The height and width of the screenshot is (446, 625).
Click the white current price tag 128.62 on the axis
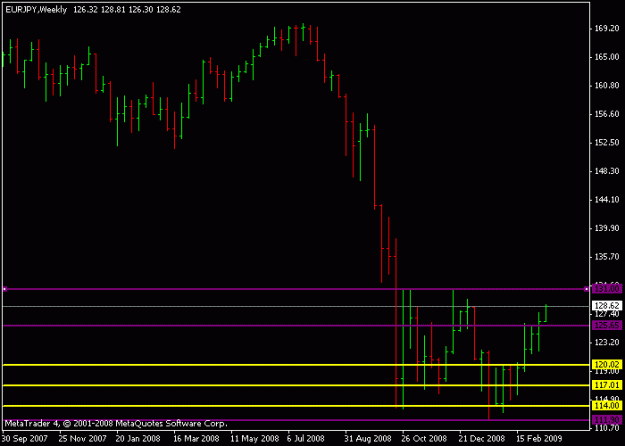(x=607, y=306)
